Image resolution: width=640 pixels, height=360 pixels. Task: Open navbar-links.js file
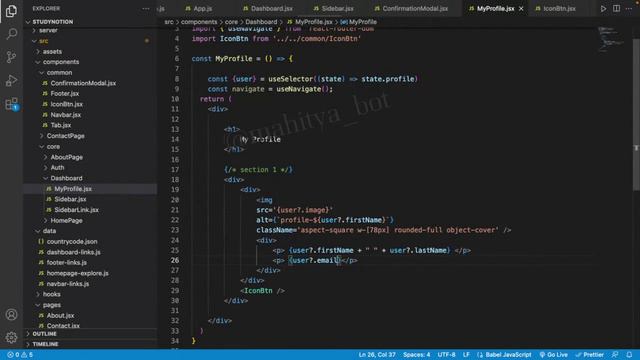tap(68, 284)
